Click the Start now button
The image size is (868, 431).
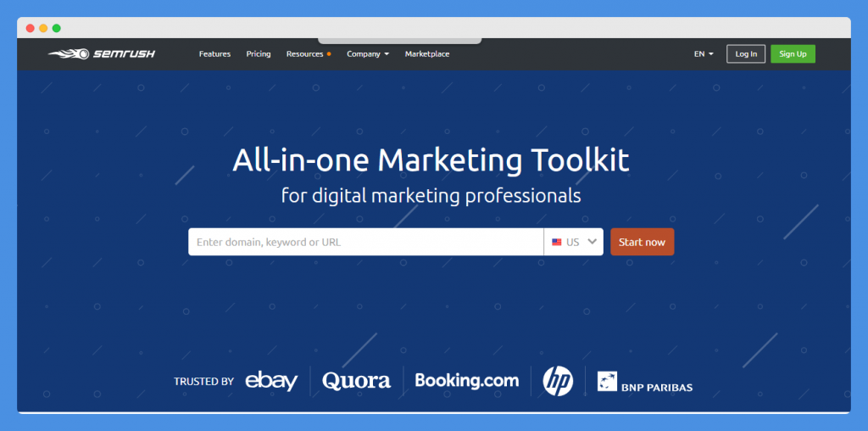[643, 242]
